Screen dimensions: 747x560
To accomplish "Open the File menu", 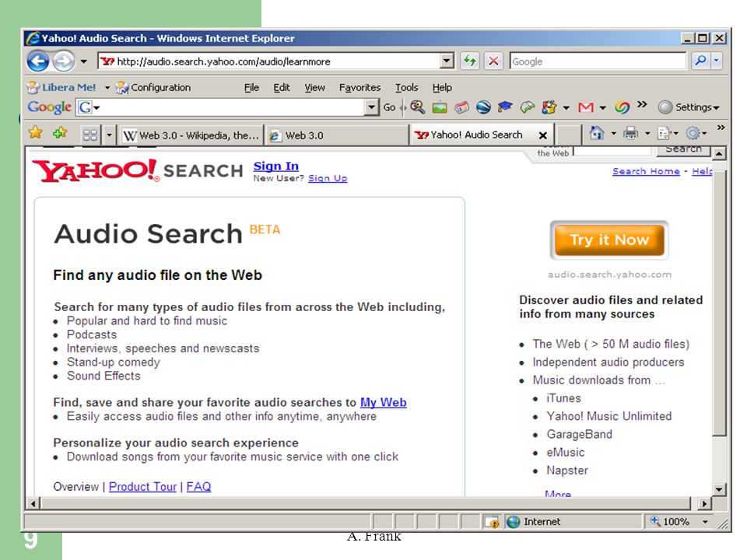I will tap(251, 88).
